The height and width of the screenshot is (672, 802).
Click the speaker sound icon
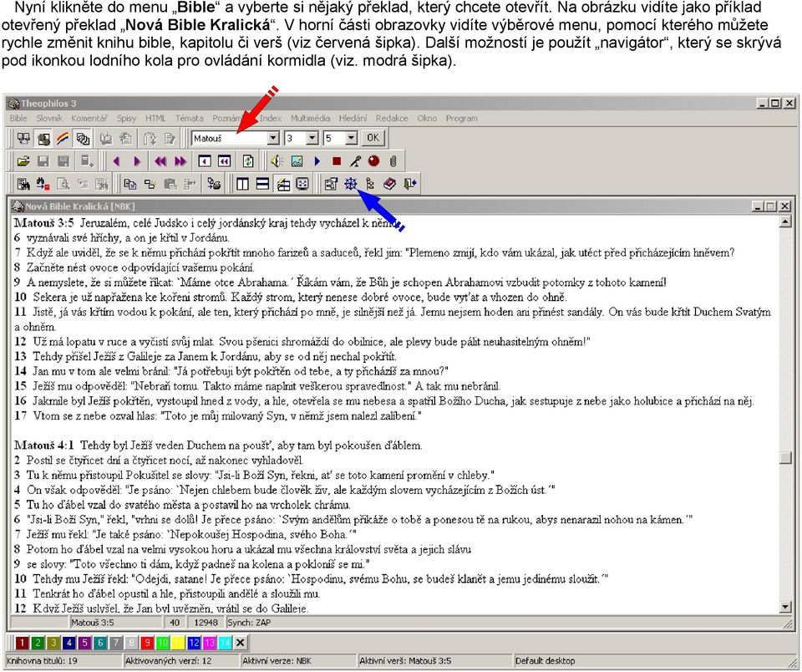[277, 161]
